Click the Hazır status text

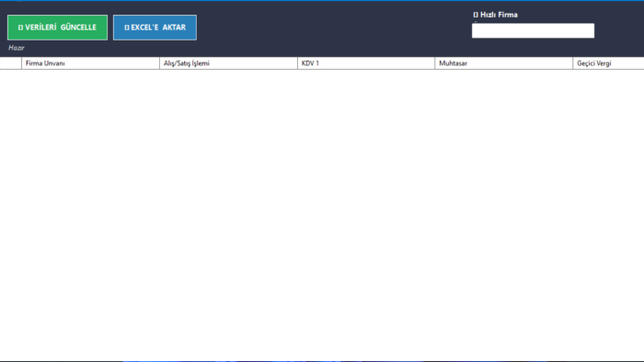tap(17, 48)
